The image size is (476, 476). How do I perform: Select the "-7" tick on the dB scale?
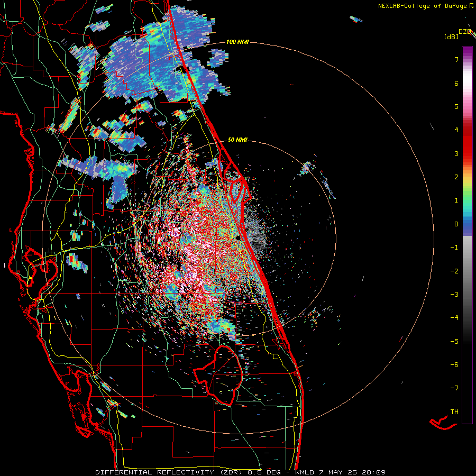coord(454,388)
